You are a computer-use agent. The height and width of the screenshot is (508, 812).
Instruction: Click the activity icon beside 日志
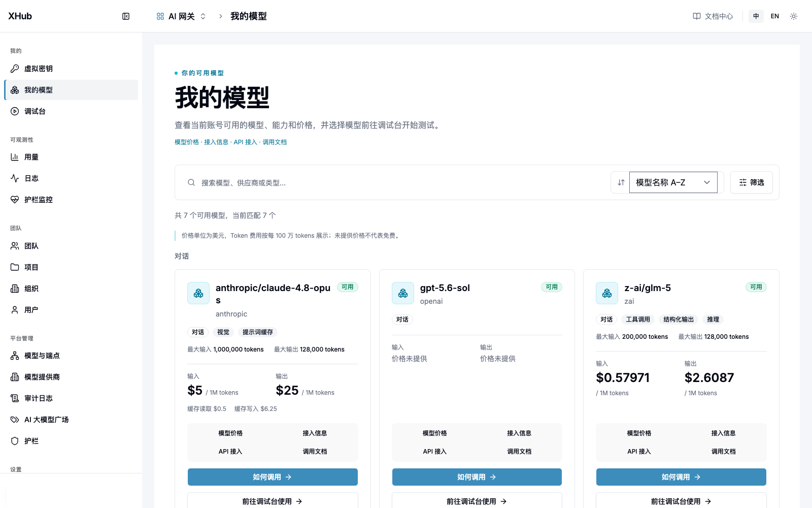tap(15, 178)
